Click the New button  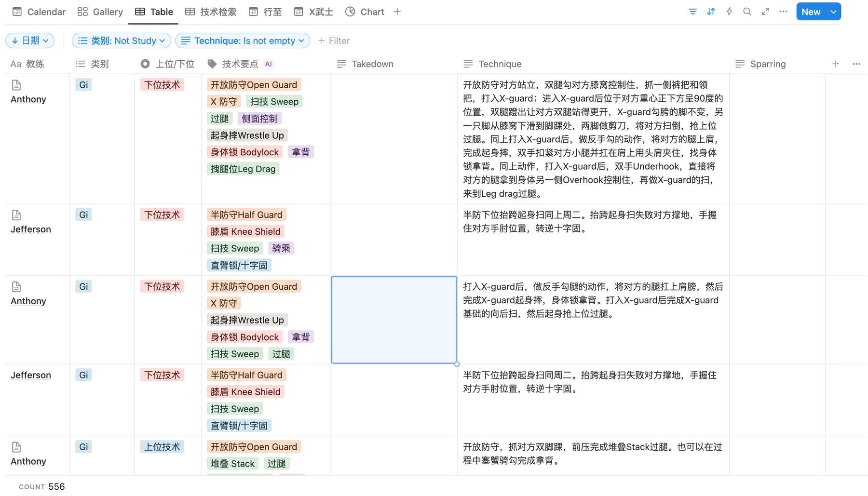pyautogui.click(x=811, y=12)
